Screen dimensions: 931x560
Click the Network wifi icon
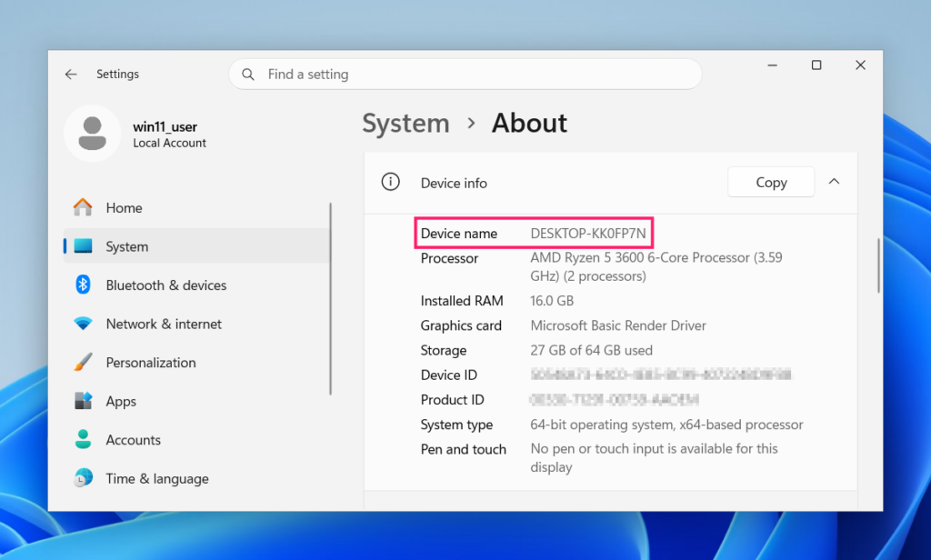click(83, 324)
